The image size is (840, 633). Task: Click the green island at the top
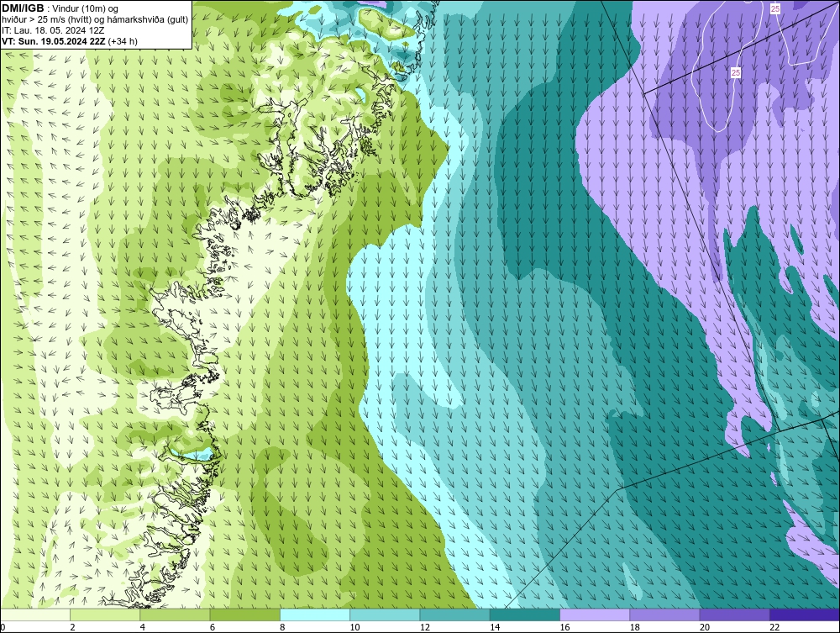click(x=386, y=23)
